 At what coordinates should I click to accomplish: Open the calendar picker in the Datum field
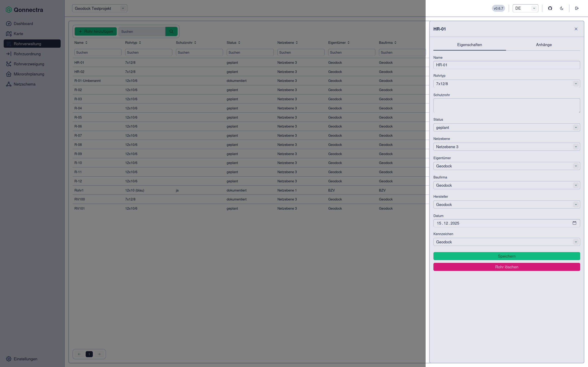(x=574, y=223)
